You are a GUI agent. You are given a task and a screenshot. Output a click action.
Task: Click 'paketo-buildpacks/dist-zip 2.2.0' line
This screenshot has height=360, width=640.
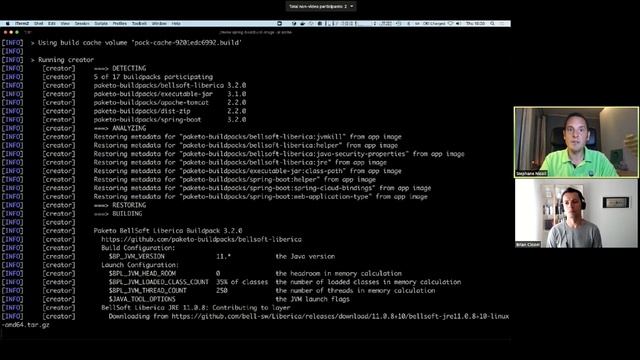pyautogui.click(x=170, y=111)
